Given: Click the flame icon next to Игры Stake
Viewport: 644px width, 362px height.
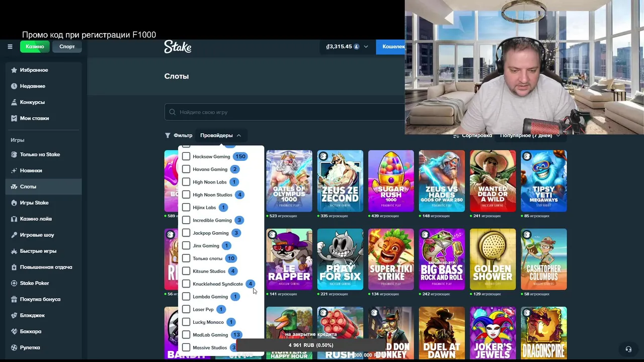Looking at the screenshot, I should 14,203.
